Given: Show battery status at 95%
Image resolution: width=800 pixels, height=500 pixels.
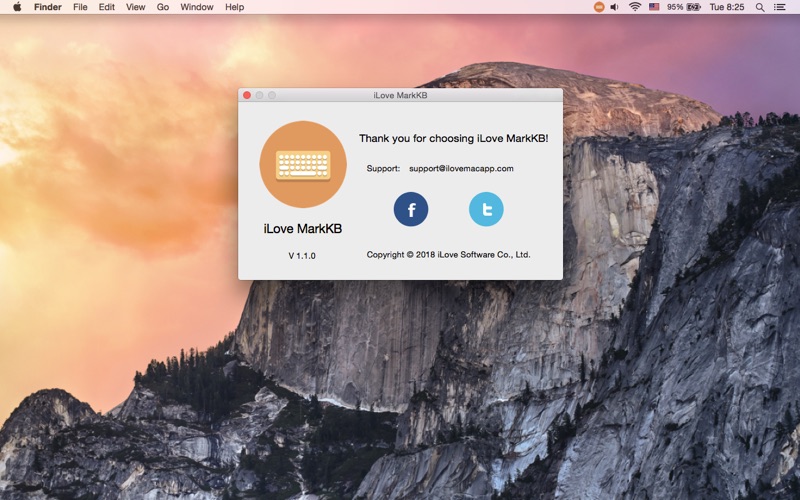Looking at the screenshot, I should point(684,7).
